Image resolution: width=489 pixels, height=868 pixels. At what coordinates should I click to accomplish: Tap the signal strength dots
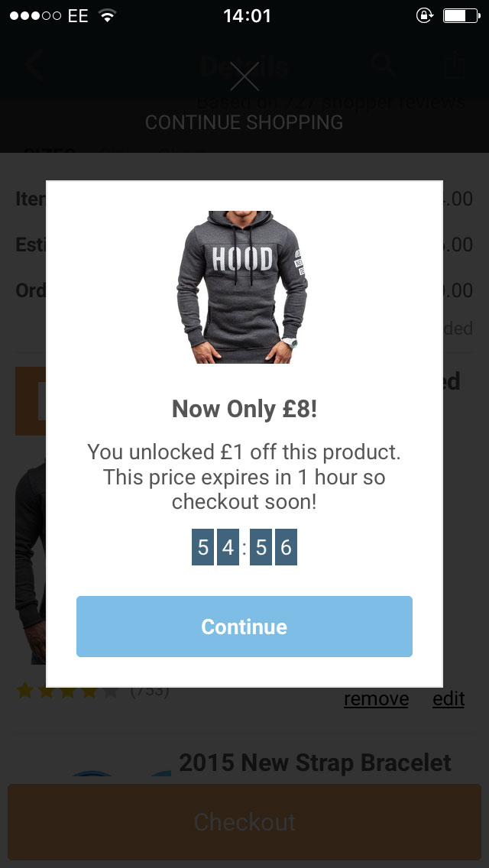tap(35, 16)
